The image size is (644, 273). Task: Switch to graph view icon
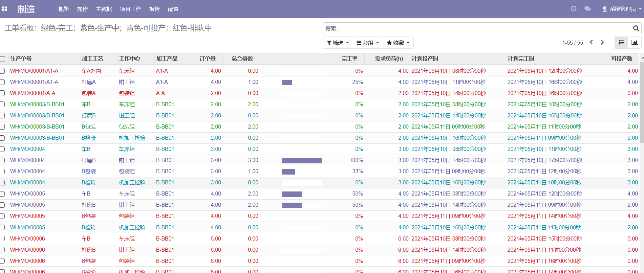click(634, 43)
